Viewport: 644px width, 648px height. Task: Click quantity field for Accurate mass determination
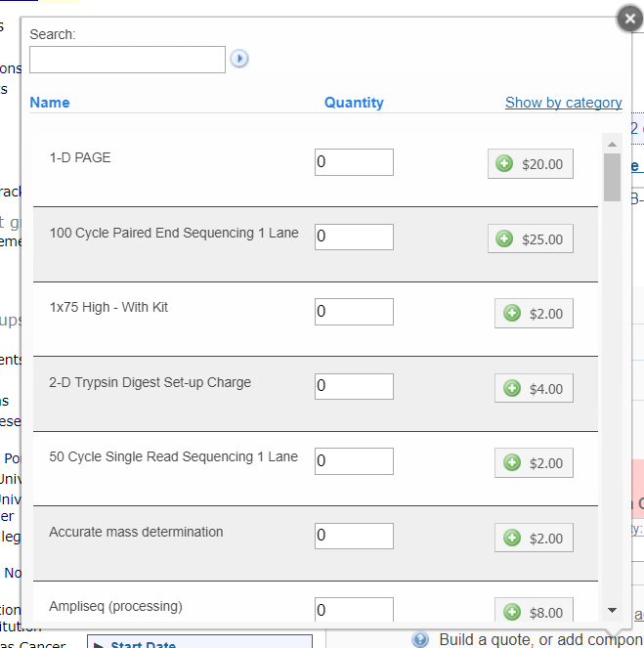pos(354,537)
